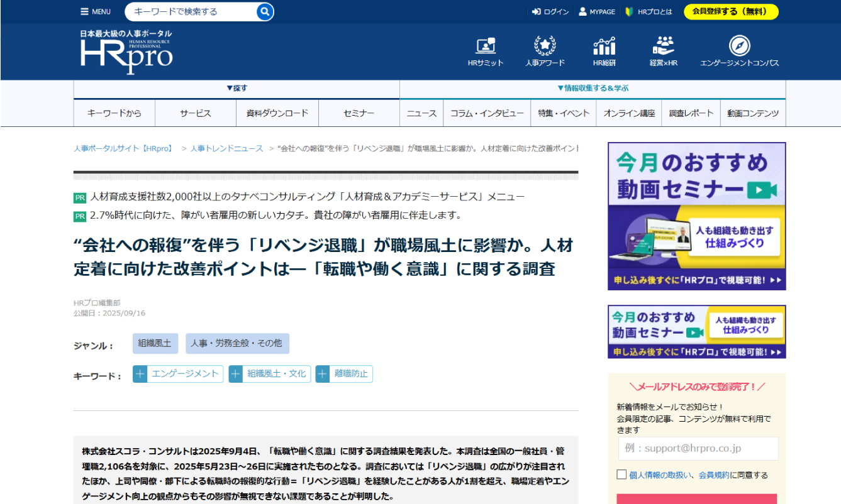The width and height of the screenshot is (841, 504).
Task: Open the hamburger MENU icon
Action: point(85,11)
